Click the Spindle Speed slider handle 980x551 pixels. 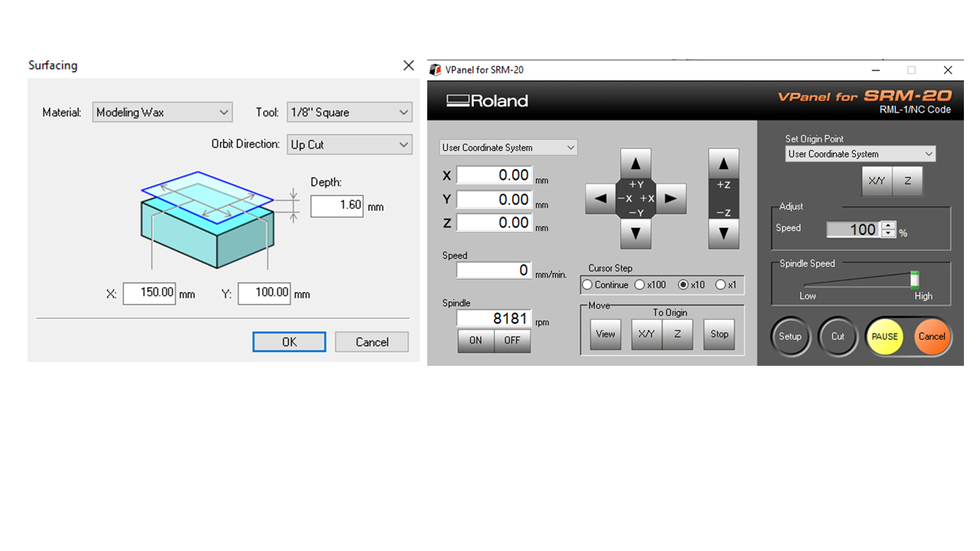(914, 279)
